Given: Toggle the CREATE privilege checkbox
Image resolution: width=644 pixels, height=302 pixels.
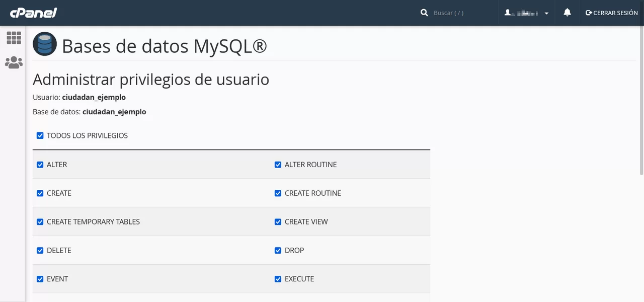Looking at the screenshot, I should pos(40,193).
